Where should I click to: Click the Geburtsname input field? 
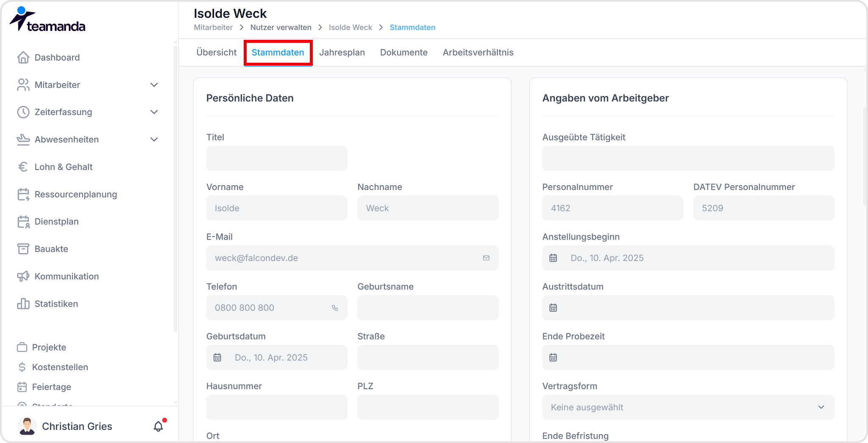click(x=428, y=308)
